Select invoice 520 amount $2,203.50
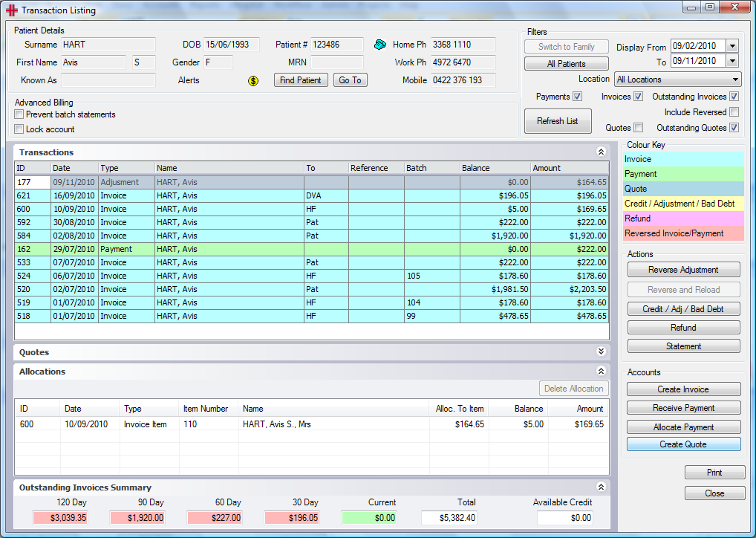Image resolution: width=756 pixels, height=538 pixels. [x=311, y=290]
